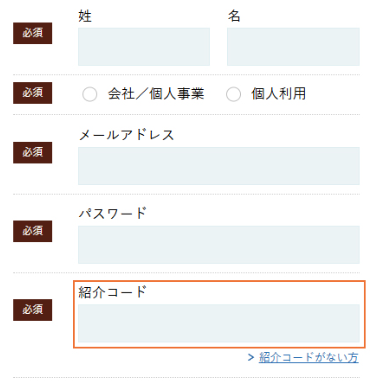Click the 必須 badge beside the usage type radios

tap(33, 93)
